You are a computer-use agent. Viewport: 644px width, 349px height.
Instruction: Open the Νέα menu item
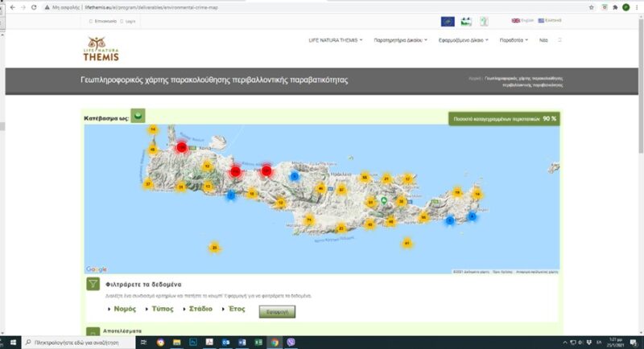(x=543, y=40)
